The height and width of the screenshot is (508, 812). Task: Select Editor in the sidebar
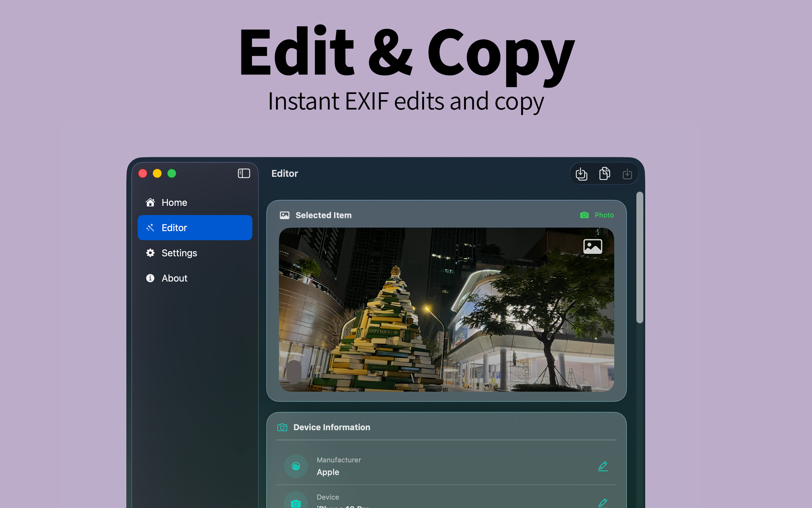tap(195, 227)
